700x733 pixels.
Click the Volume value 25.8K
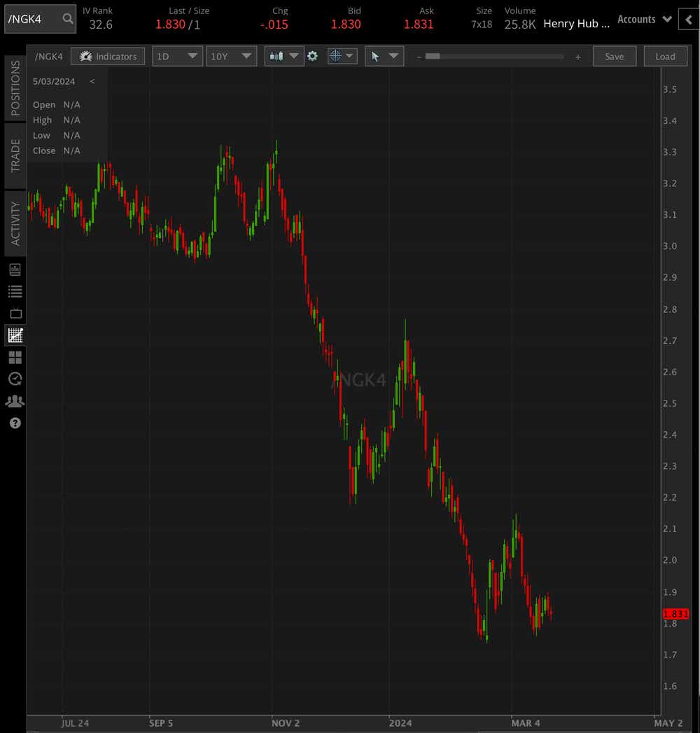(x=519, y=25)
